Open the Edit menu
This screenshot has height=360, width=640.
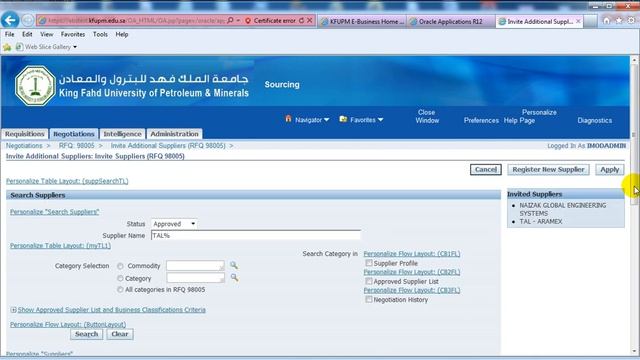pos(27,34)
